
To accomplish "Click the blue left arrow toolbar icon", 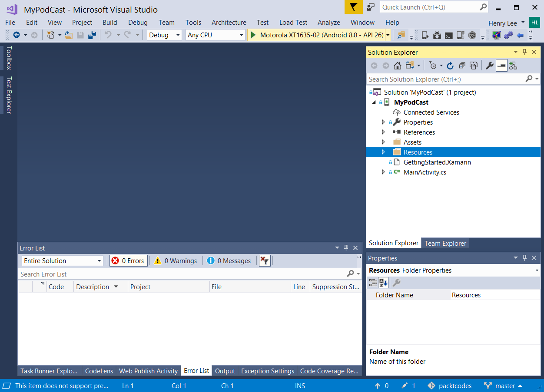I will [x=520, y=35].
